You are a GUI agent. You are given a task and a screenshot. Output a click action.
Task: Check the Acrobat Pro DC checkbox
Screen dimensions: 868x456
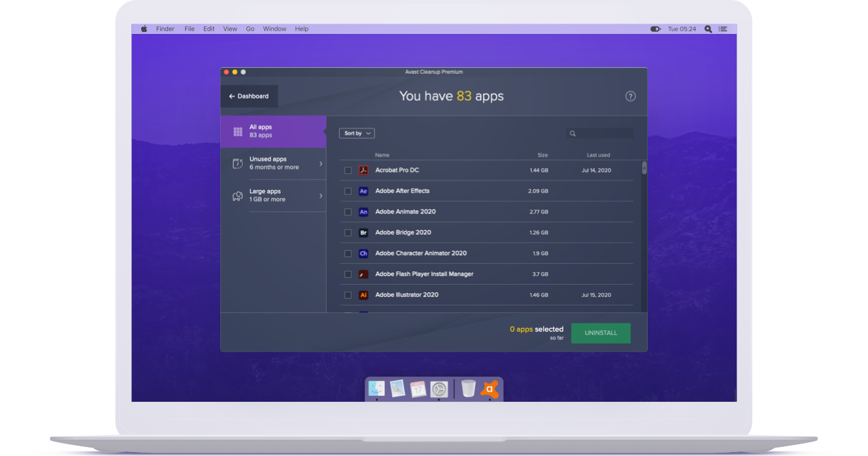coord(348,171)
